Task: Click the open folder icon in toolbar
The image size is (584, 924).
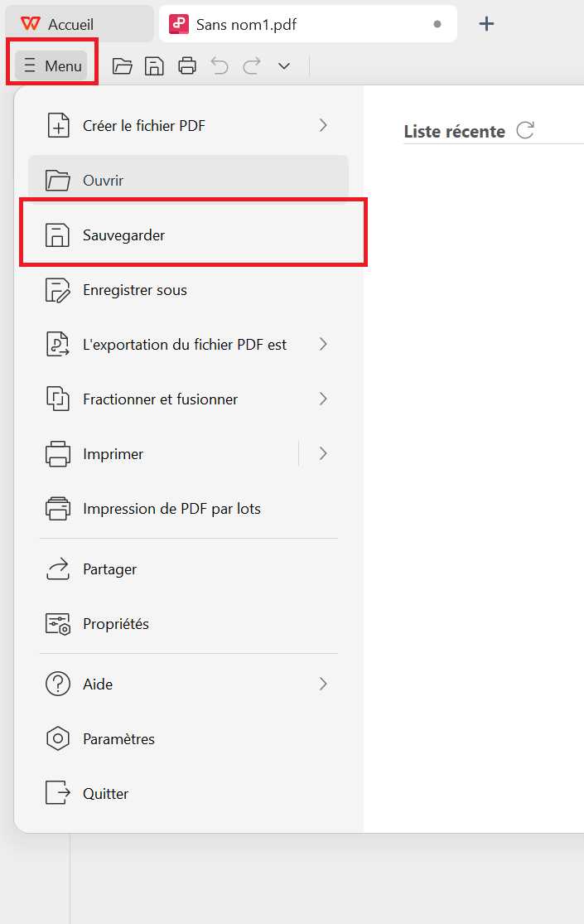Action: (x=123, y=66)
